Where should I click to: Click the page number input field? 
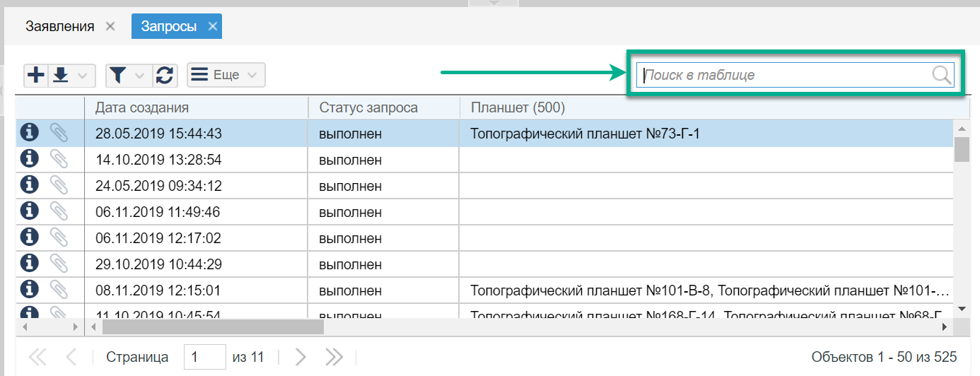[x=204, y=357]
